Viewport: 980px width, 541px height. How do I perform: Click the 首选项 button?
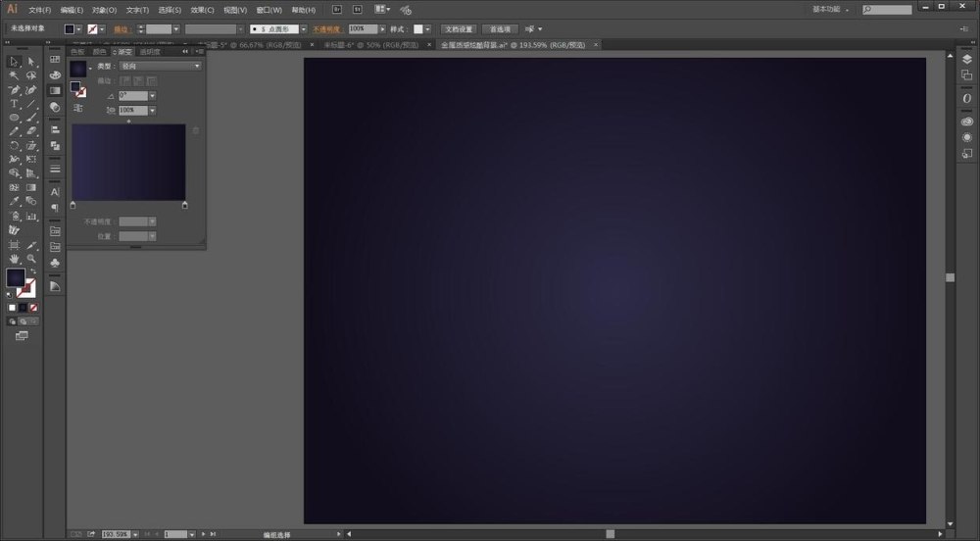pyautogui.click(x=501, y=29)
